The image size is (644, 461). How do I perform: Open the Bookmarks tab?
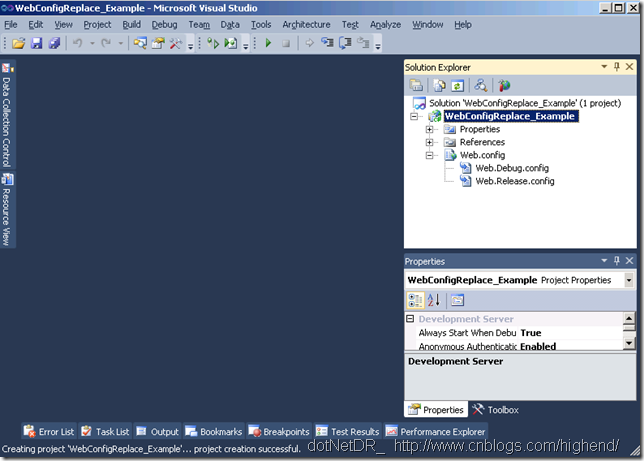[x=214, y=431]
